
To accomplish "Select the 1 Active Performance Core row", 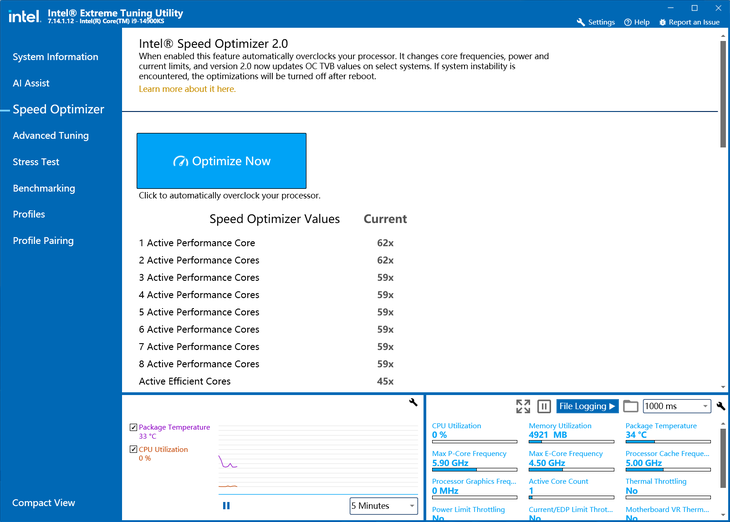I will 266,243.
